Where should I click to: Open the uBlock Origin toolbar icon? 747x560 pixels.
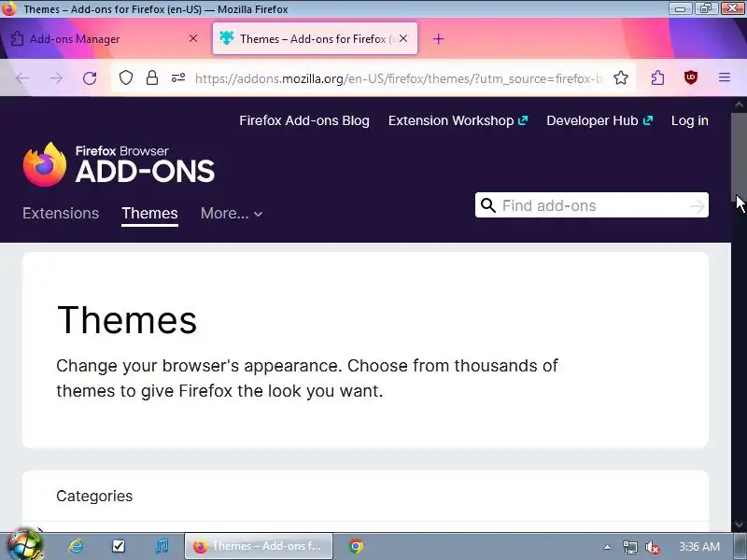pyautogui.click(x=691, y=77)
